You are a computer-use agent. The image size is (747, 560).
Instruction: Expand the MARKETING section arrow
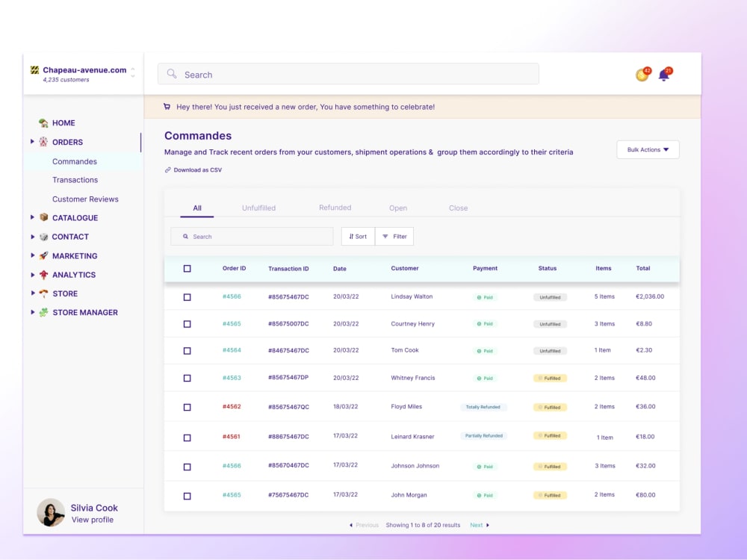pyautogui.click(x=32, y=255)
